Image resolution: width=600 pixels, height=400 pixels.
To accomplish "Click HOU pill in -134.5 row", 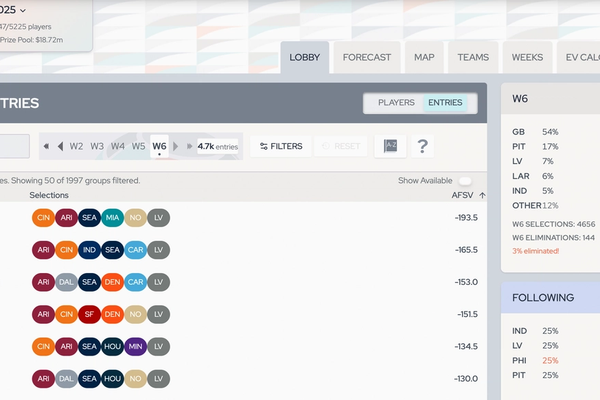I will pos(112,346).
